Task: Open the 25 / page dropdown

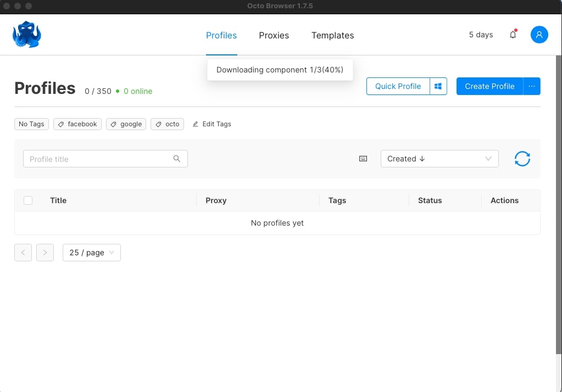Action: click(92, 253)
